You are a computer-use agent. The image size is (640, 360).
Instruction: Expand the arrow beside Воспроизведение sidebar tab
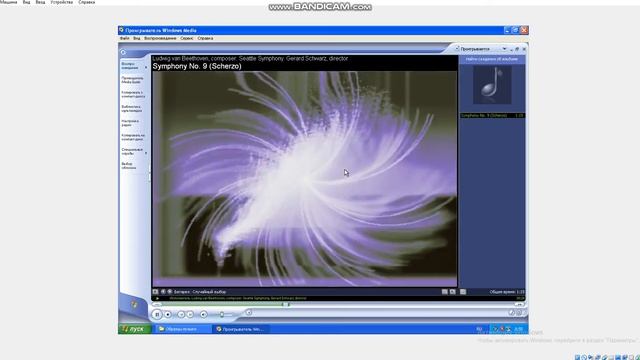(x=146, y=67)
